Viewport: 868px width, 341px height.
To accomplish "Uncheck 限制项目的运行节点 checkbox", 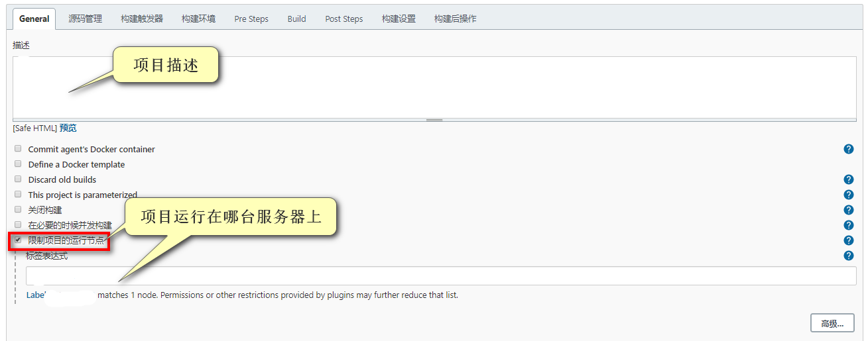I will pos(18,240).
